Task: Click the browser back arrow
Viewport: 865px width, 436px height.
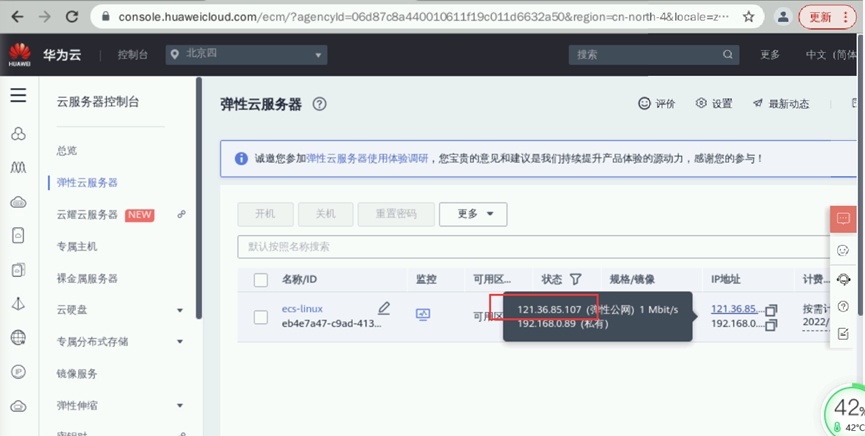Action: coord(18,17)
